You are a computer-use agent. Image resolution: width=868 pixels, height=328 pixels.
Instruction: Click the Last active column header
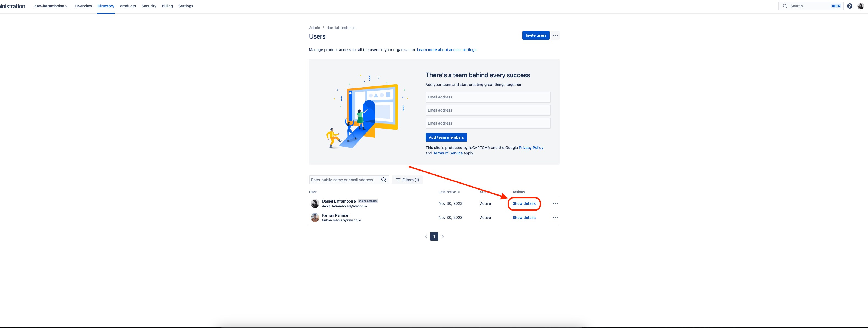tap(447, 192)
